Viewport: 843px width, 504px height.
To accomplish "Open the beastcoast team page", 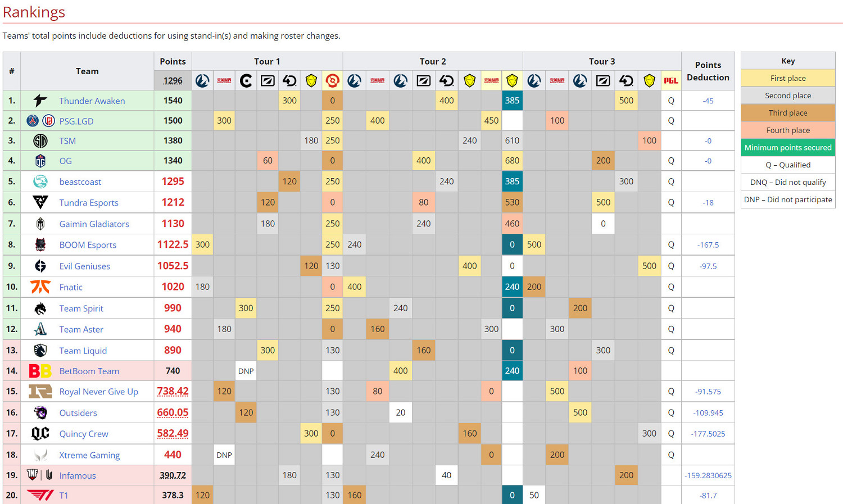I will point(80,181).
